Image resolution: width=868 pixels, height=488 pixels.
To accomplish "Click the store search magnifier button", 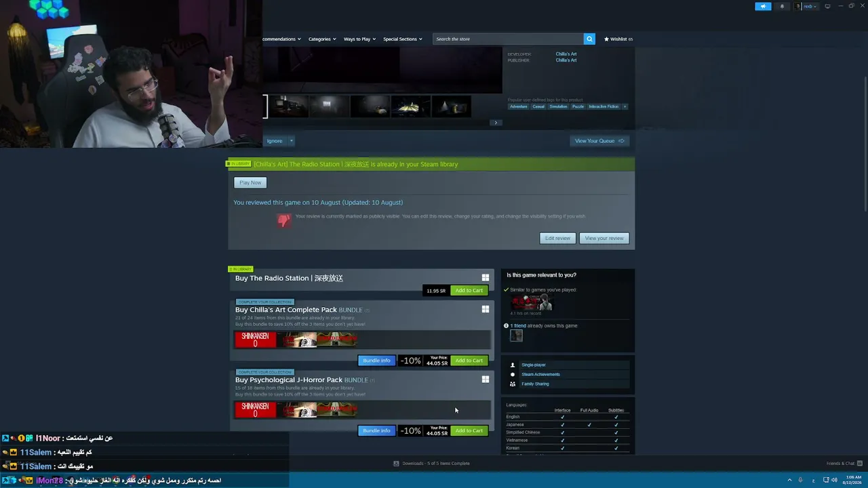I will pyautogui.click(x=589, y=39).
